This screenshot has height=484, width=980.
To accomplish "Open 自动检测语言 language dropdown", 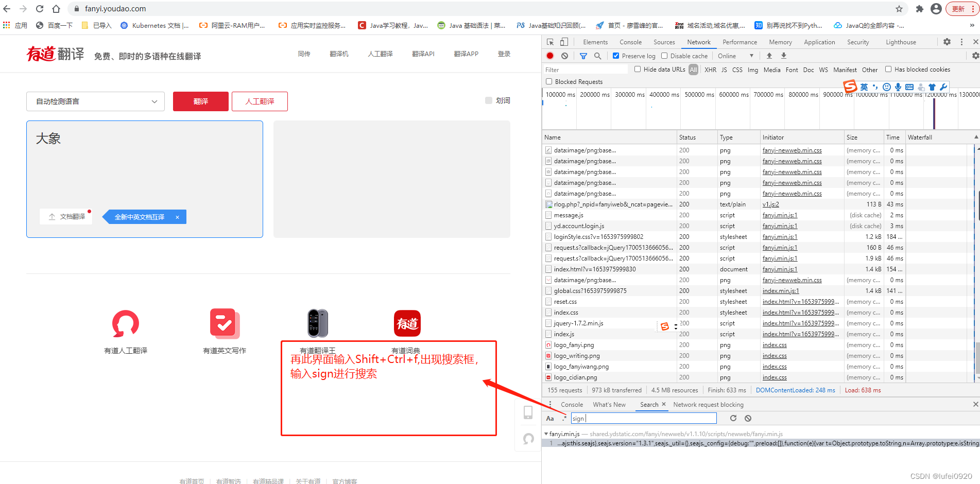I will point(95,101).
